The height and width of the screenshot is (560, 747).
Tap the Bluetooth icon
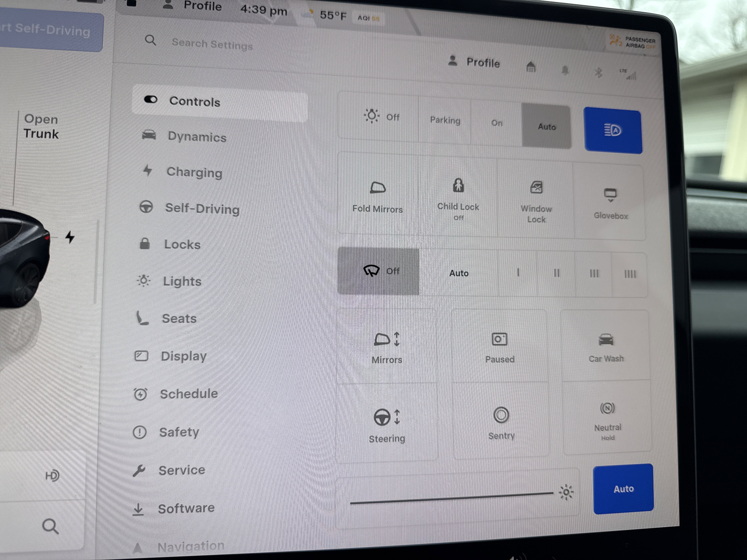(598, 72)
